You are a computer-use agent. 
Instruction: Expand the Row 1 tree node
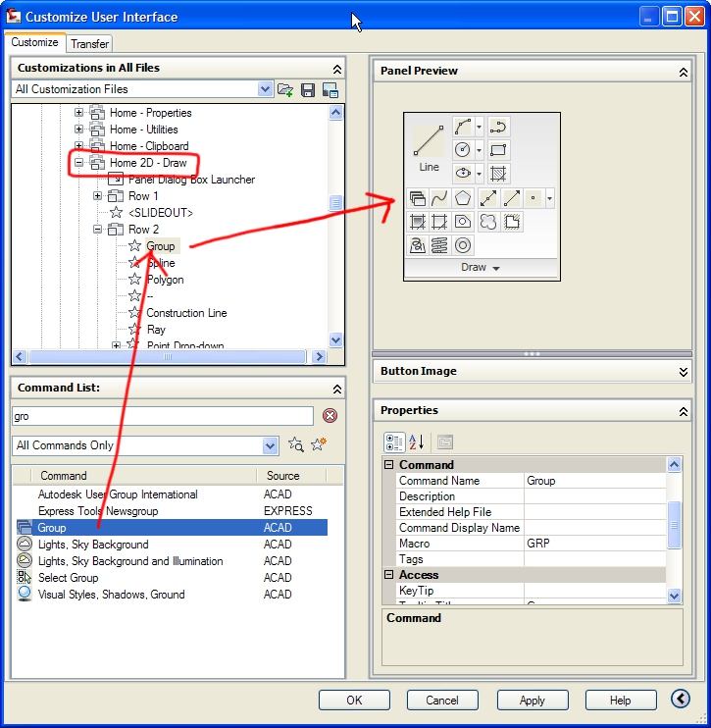[97, 196]
